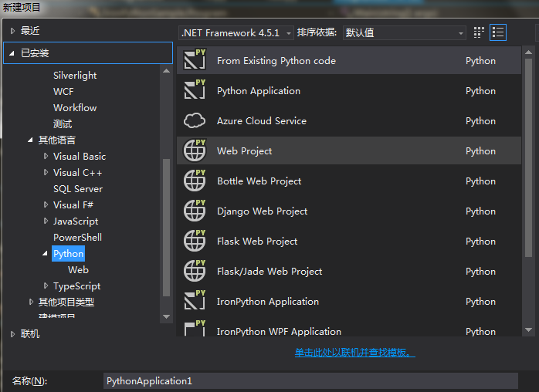Select the Visual Basic label in the tree
The image size is (539, 392).
pos(80,157)
